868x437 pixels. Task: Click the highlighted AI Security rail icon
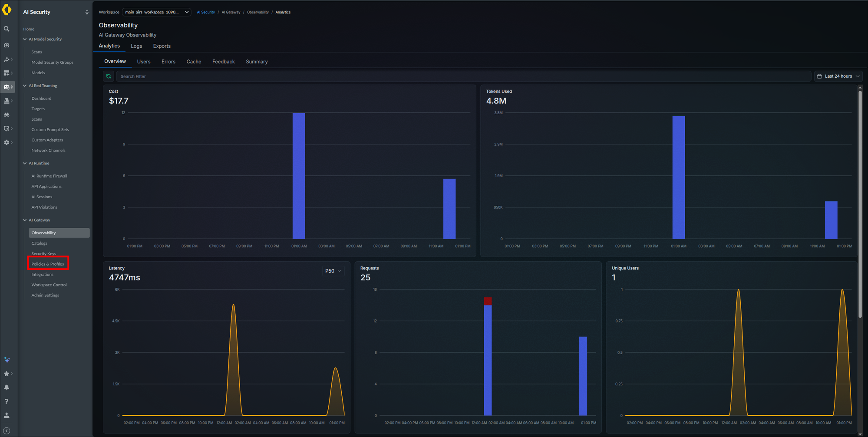coord(7,87)
